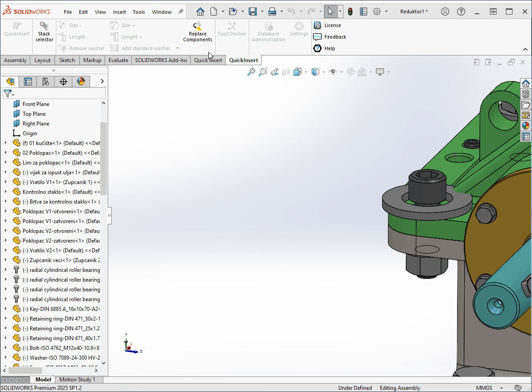Image resolution: width=532 pixels, height=392 pixels.
Task: Click Replace Components tool
Action: 198,32
